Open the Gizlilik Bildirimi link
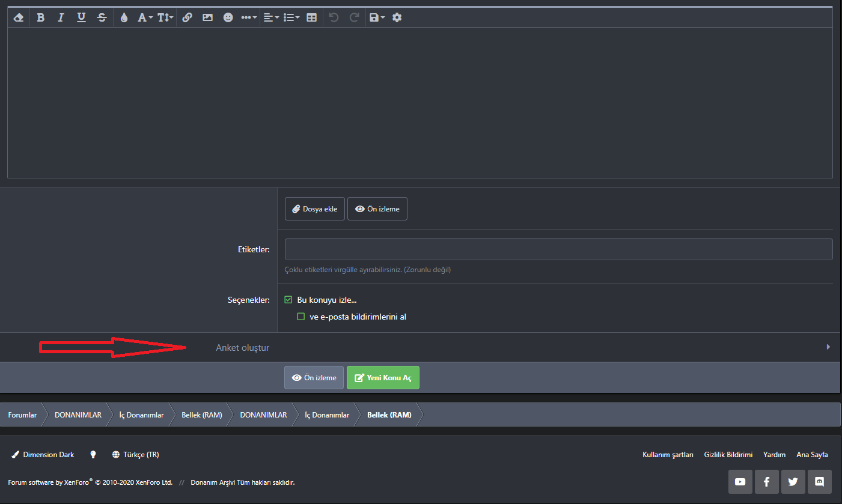Image resolution: width=842 pixels, height=504 pixels. pyautogui.click(x=728, y=455)
